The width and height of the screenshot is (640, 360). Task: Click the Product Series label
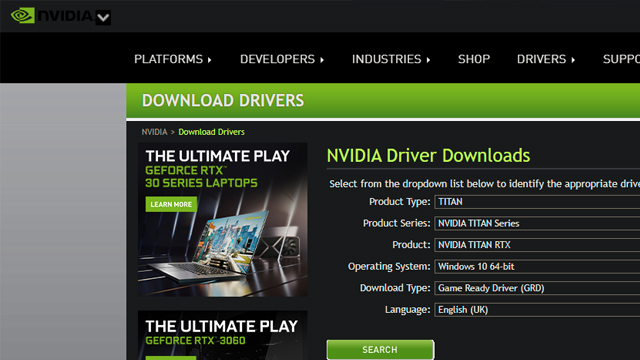tap(396, 223)
